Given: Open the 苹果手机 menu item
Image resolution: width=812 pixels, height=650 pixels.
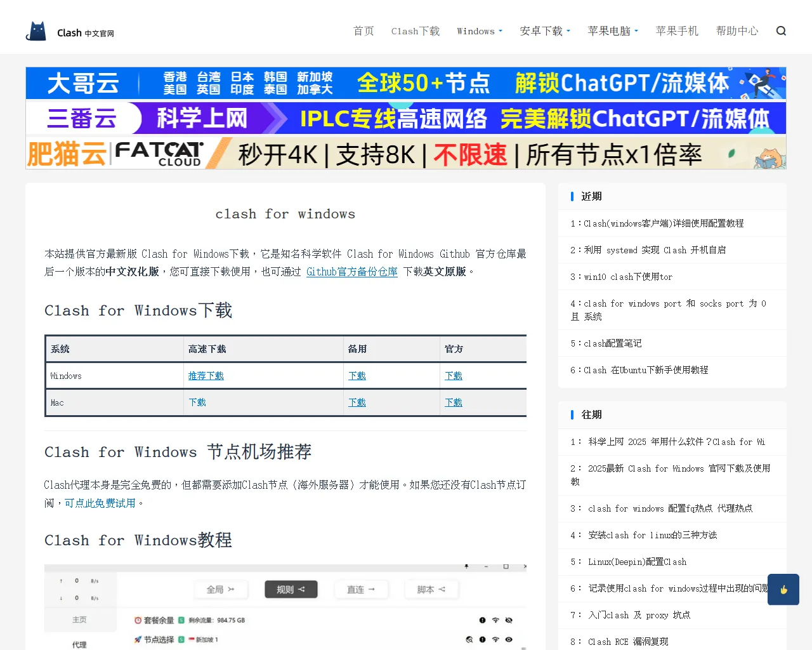Looking at the screenshot, I should (x=677, y=31).
